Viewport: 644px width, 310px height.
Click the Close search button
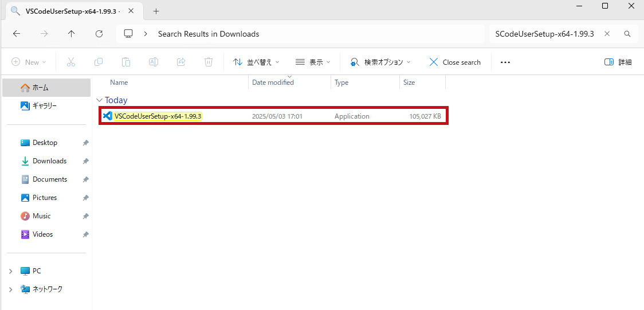click(455, 62)
